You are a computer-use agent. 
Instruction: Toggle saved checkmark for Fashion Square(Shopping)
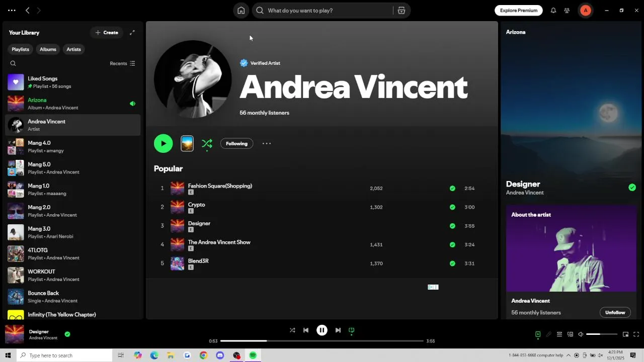(x=452, y=189)
